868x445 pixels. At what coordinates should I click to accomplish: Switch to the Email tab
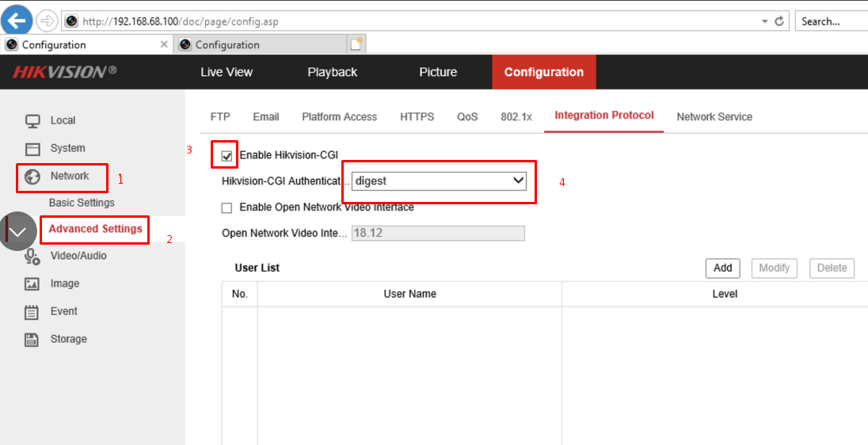pos(266,116)
